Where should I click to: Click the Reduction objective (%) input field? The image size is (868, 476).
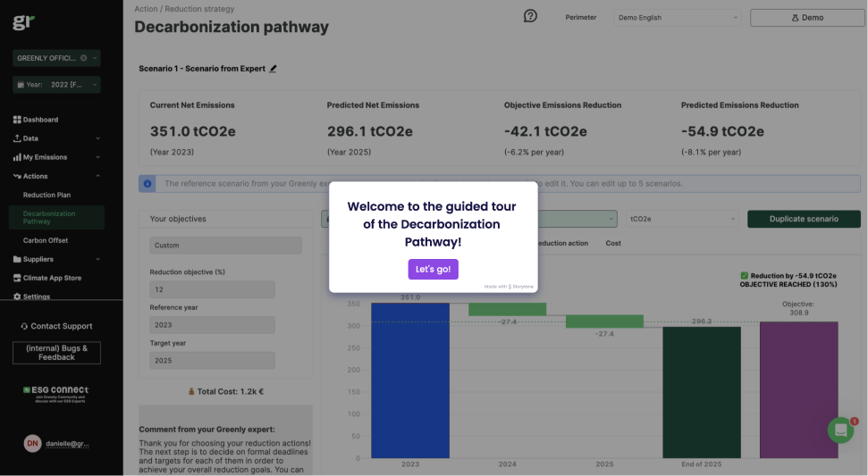click(x=212, y=289)
